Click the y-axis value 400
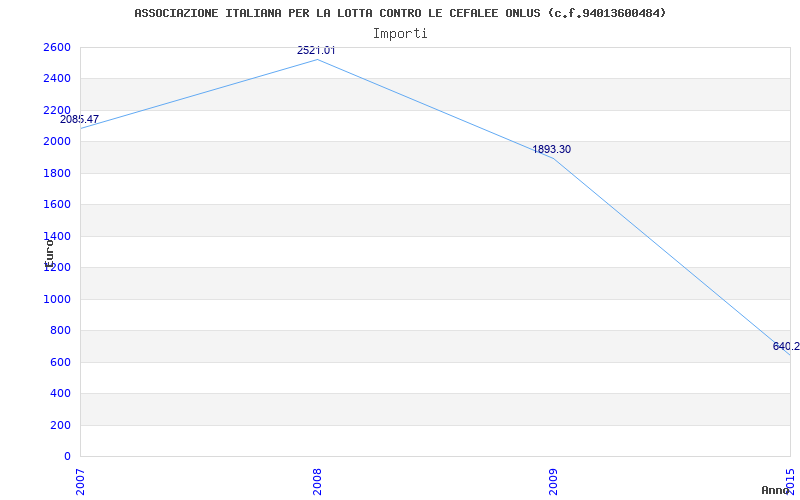 tap(63, 394)
